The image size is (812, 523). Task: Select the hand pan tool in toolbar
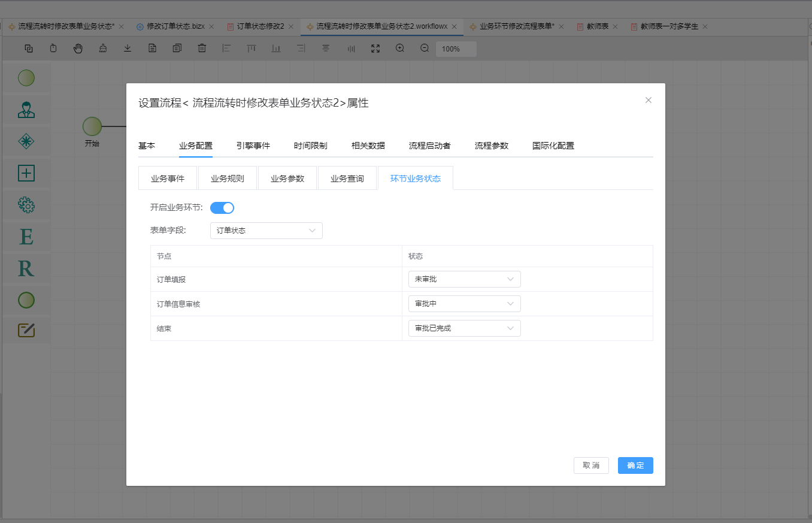[x=78, y=49]
